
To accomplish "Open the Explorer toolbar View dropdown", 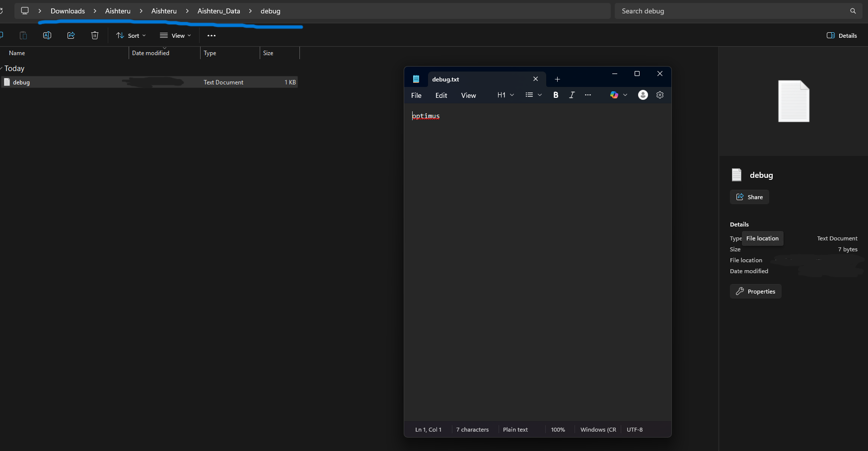I will coord(175,36).
